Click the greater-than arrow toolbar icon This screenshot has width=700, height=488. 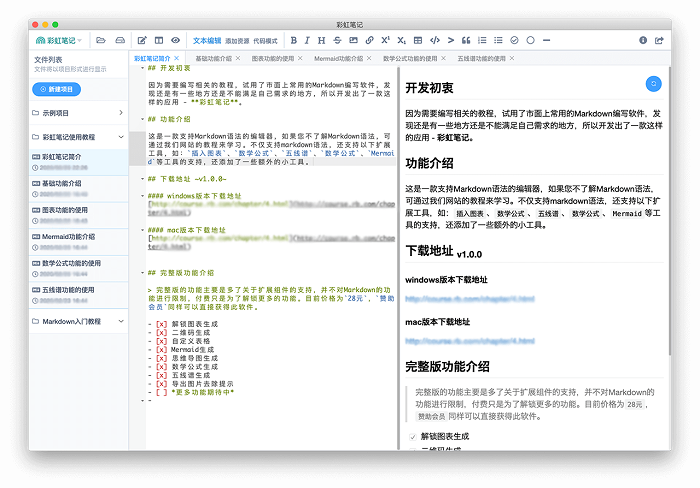pos(451,40)
